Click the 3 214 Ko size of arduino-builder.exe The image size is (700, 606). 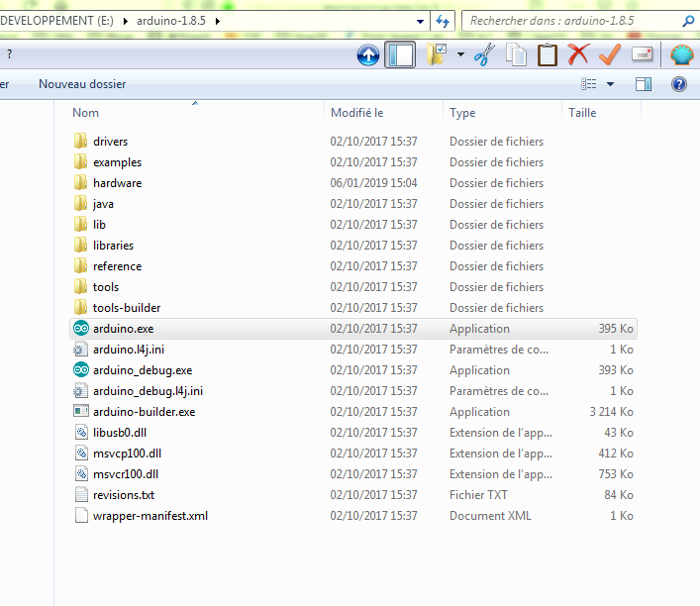[611, 412]
